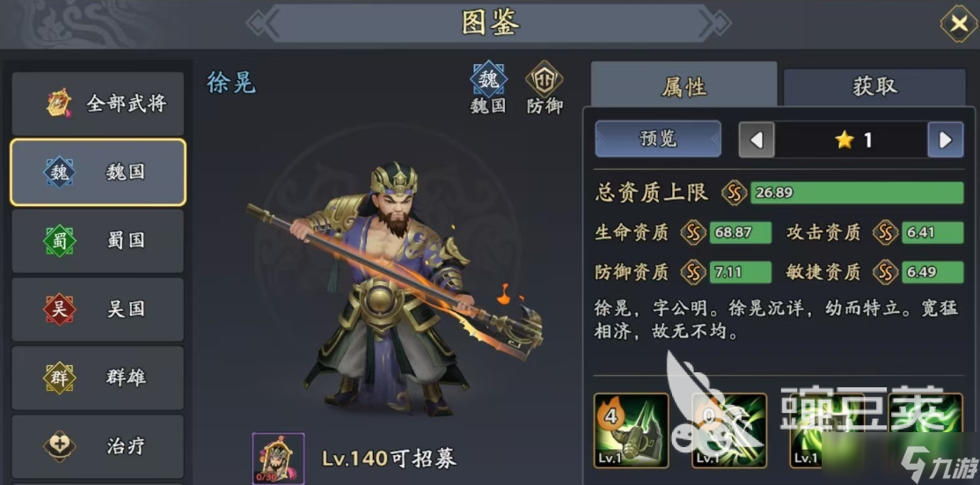Viewport: 980px width, 485px height.
Task: Switch to the 属性 tab
Action: click(684, 85)
